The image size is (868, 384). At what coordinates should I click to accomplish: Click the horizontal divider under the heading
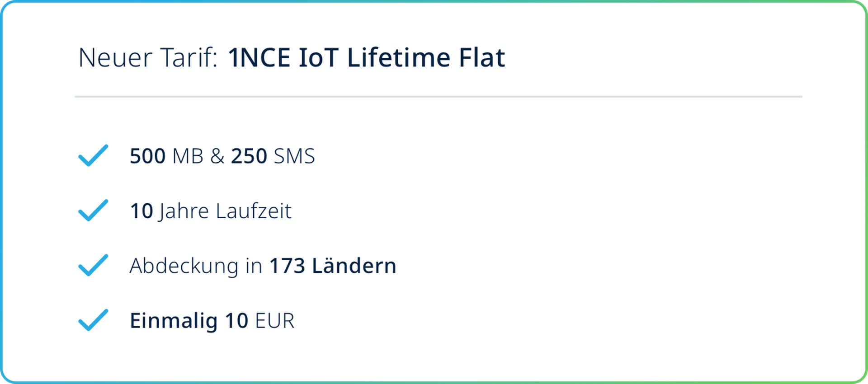[439, 96]
